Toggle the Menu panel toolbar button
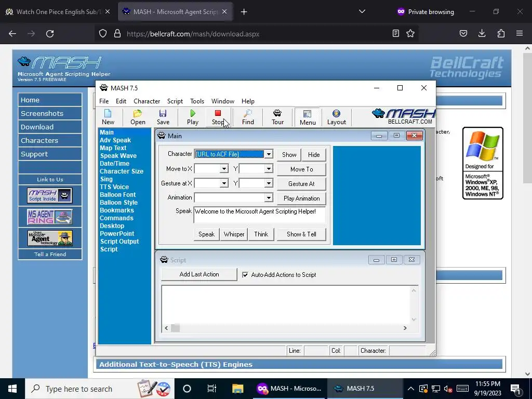 click(308, 117)
